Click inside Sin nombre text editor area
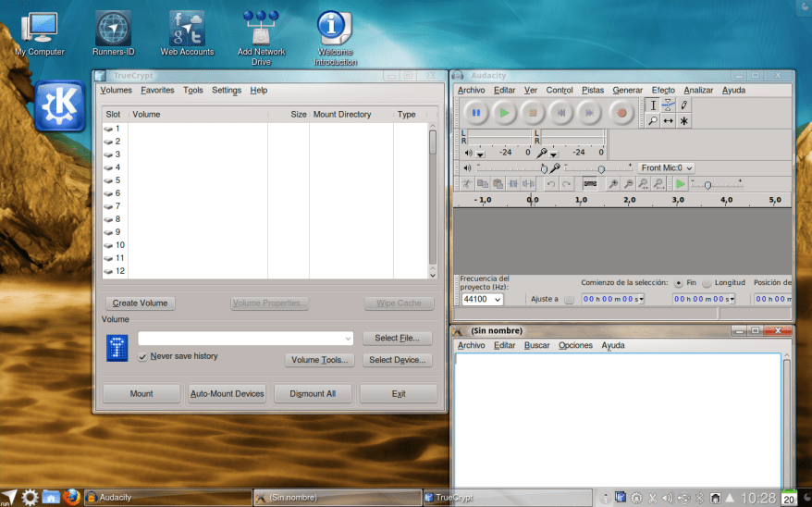This screenshot has height=507, width=812. pos(618,419)
